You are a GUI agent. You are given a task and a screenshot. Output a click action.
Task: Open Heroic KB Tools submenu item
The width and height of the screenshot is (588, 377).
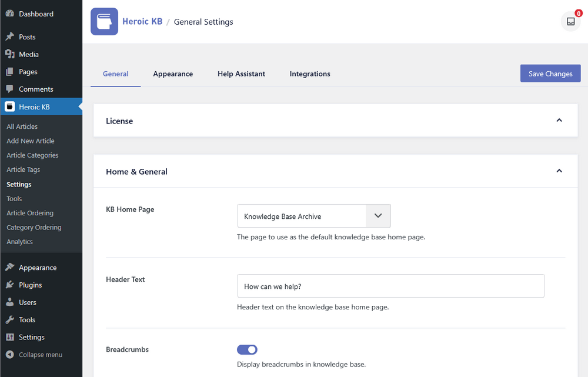tap(14, 198)
